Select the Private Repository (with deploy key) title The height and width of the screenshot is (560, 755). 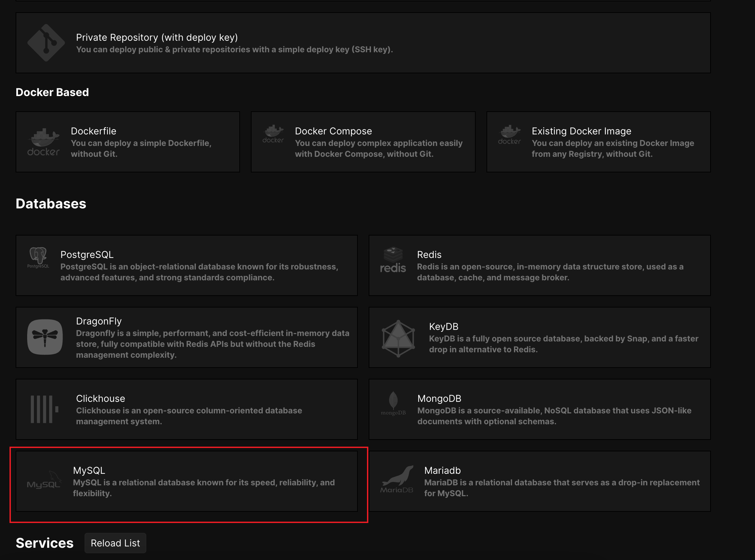pos(157,37)
